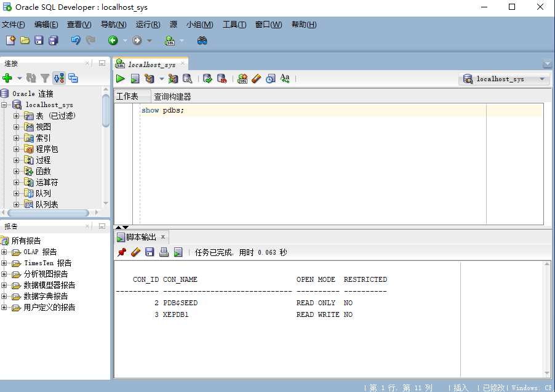Expand the OLAP 报告 folder
This screenshot has height=392, width=555.
(4, 252)
